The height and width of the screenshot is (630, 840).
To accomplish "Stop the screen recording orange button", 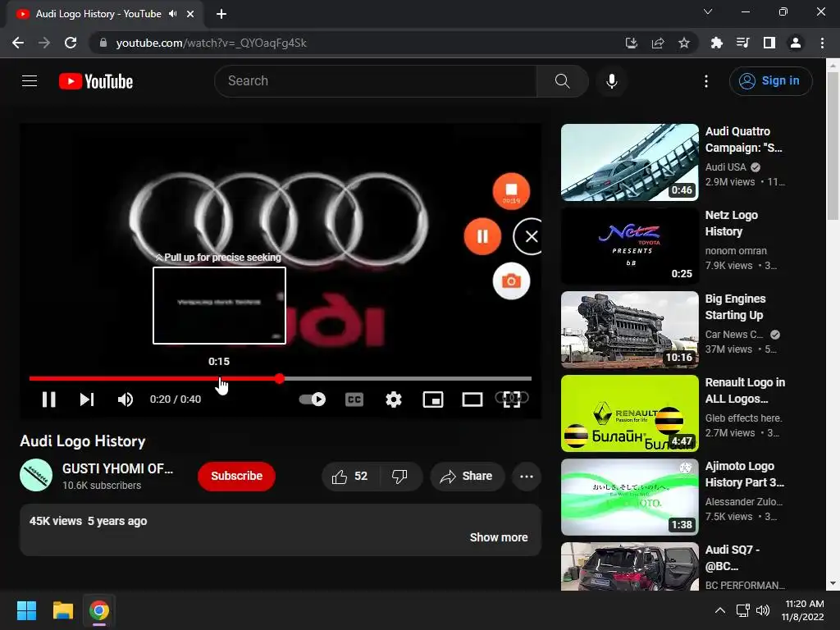I will [511, 191].
